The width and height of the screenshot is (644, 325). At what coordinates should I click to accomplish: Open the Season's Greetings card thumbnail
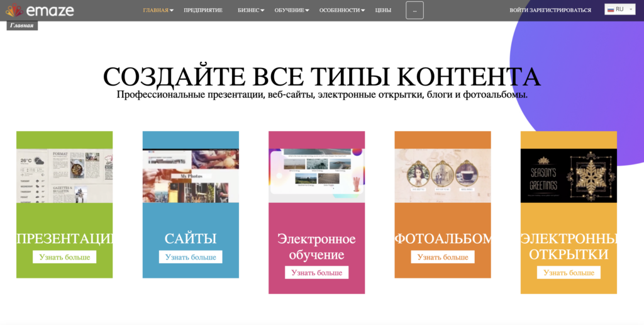pos(569,176)
